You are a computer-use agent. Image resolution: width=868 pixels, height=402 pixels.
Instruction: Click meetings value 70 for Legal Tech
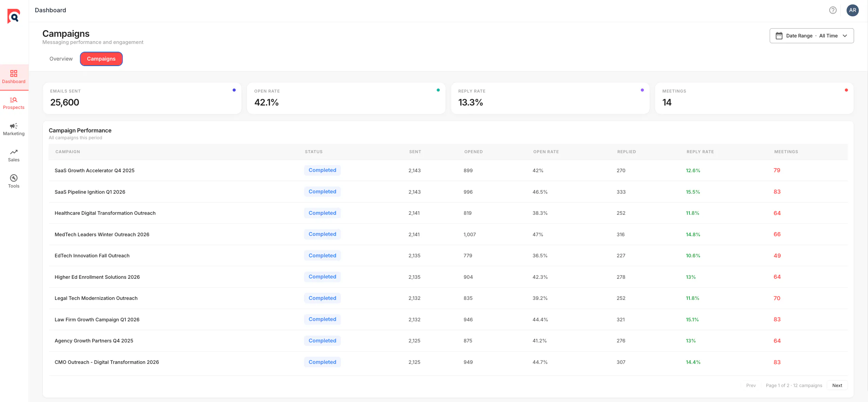[x=777, y=298]
